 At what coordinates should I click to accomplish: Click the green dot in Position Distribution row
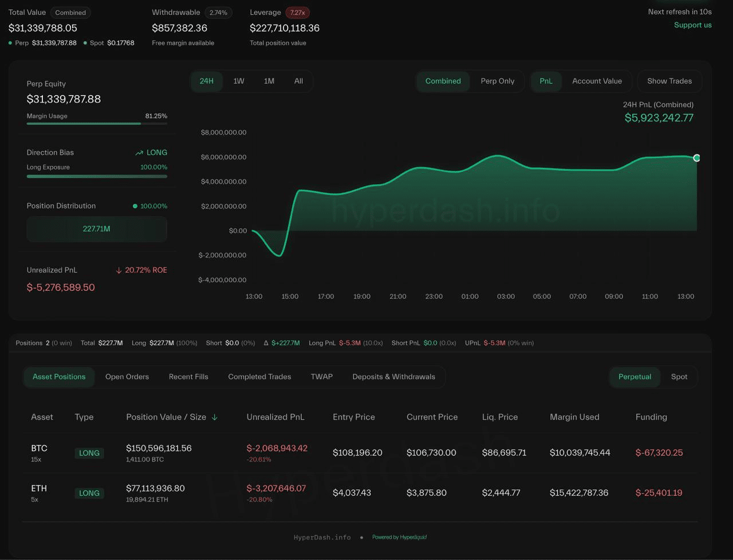pyautogui.click(x=135, y=206)
